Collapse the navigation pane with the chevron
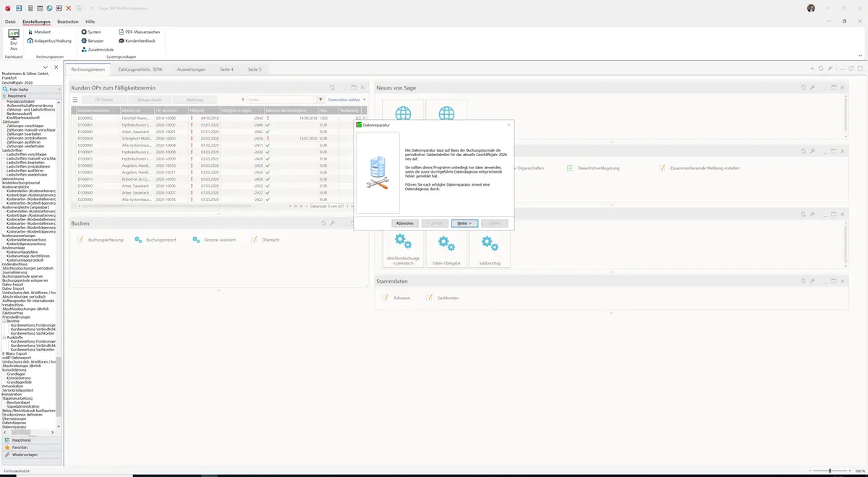Image resolution: width=868 pixels, height=477 pixels. pos(46,67)
